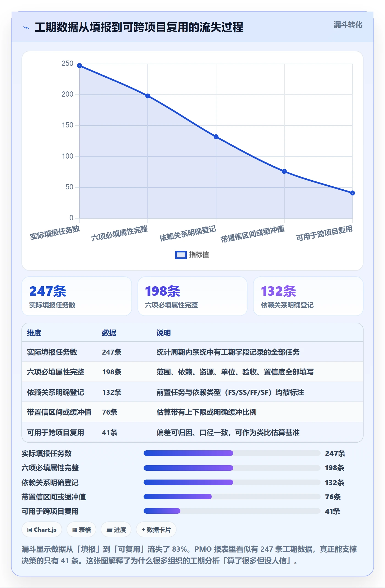Select the Chart.js chip
This screenshot has height=588, width=385.
point(42,530)
